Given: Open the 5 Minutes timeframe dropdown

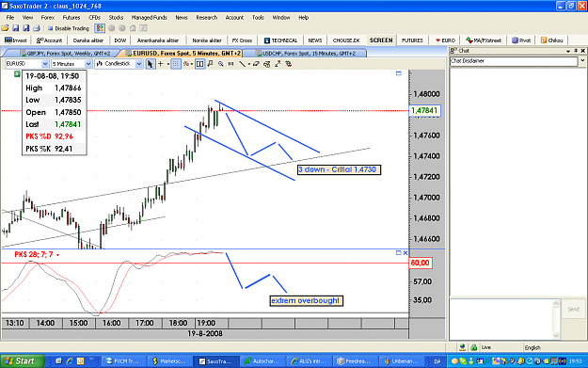Looking at the screenshot, I should (88, 64).
